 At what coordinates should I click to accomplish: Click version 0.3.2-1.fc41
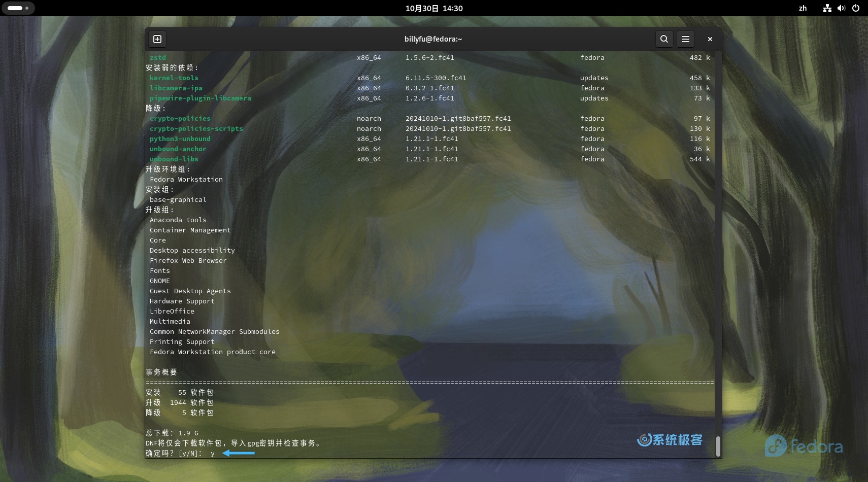point(430,88)
